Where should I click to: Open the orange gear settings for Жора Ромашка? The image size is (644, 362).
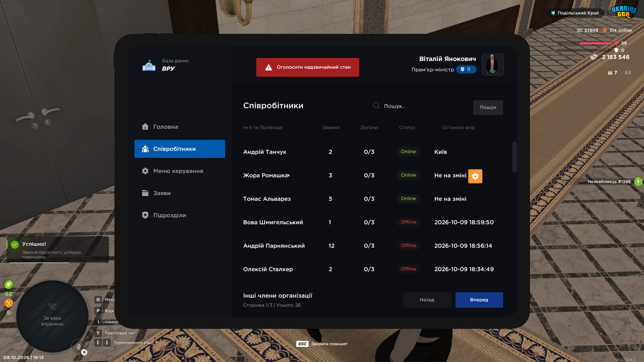[x=475, y=176]
